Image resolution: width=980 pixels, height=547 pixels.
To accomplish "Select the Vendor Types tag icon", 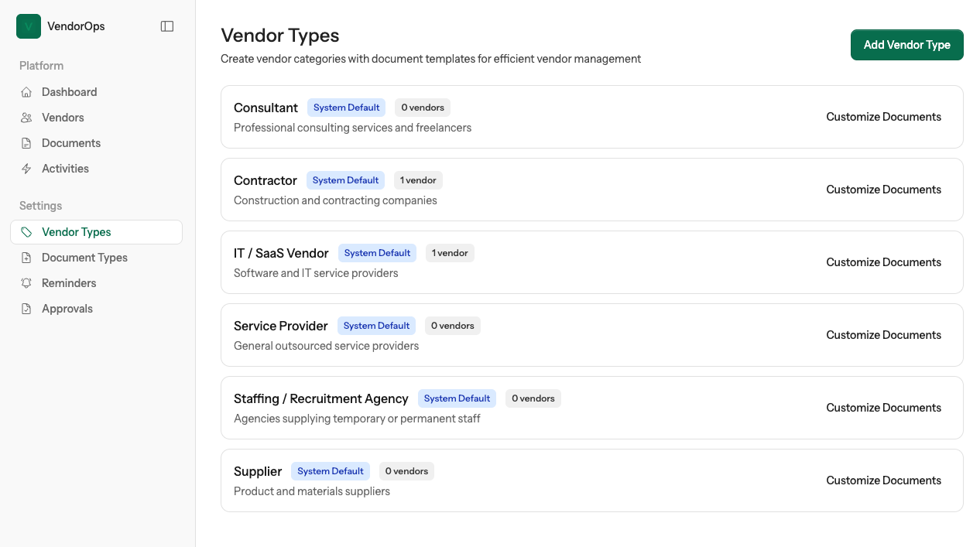I will tap(26, 231).
